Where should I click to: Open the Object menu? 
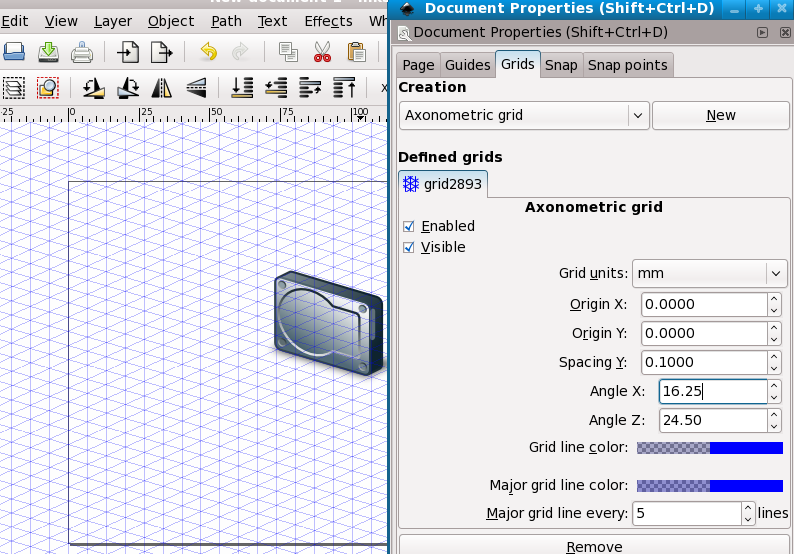(171, 21)
